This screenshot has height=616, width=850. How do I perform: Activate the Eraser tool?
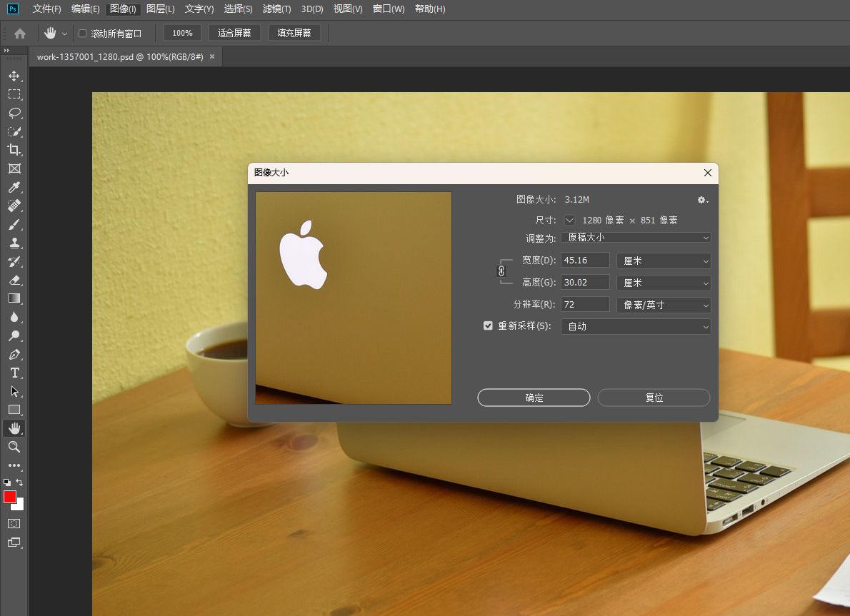click(x=14, y=280)
